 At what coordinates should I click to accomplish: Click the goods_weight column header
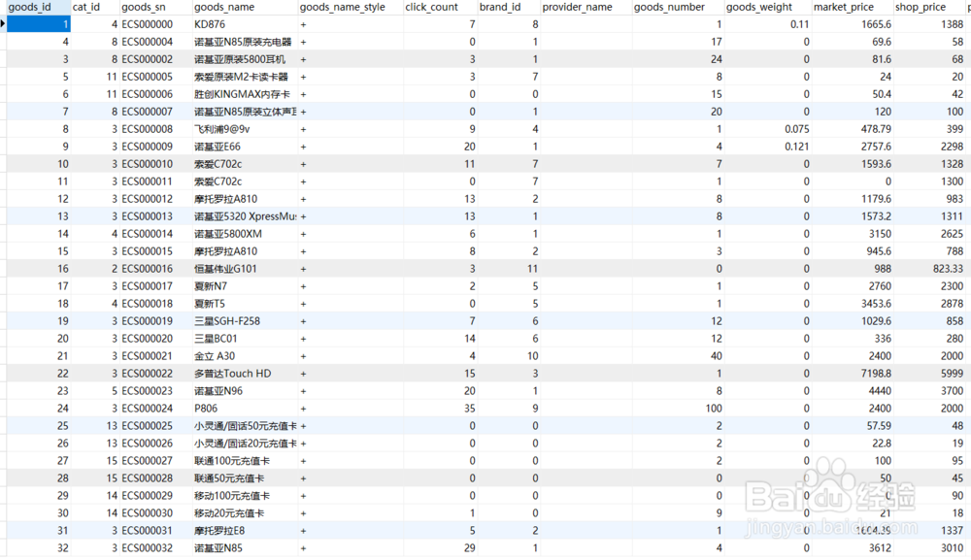tap(768, 7)
